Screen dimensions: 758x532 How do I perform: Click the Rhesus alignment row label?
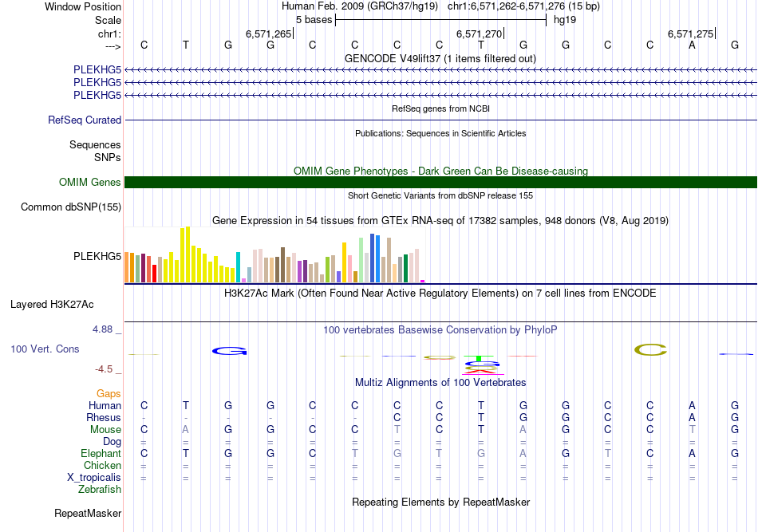(x=104, y=417)
